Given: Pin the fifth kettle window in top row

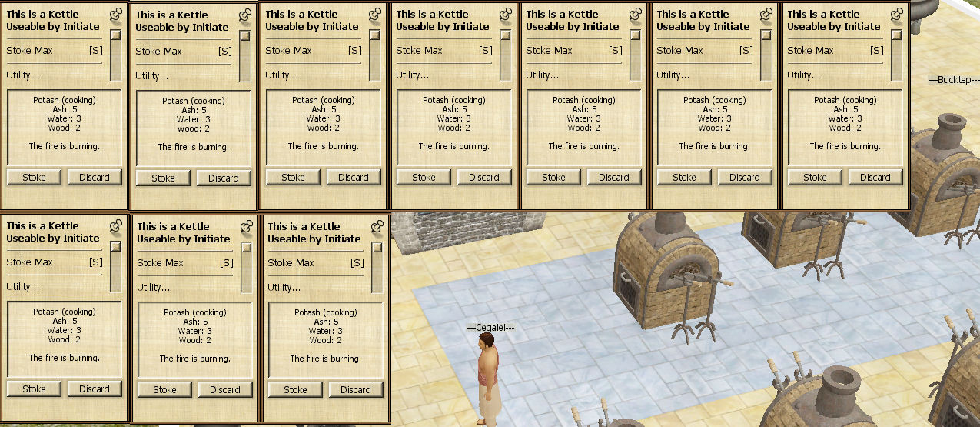Looking at the screenshot, I should point(636,15).
